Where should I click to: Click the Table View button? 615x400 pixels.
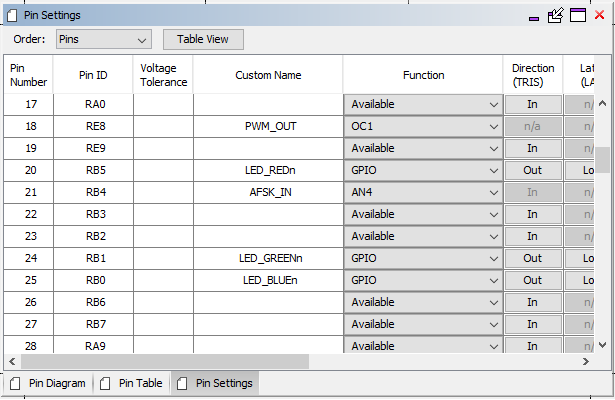[x=203, y=39]
